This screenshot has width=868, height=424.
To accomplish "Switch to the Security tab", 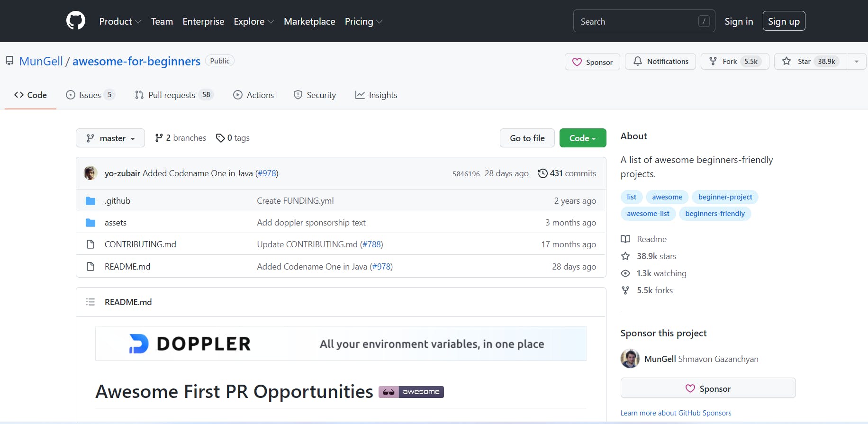I will click(x=315, y=95).
